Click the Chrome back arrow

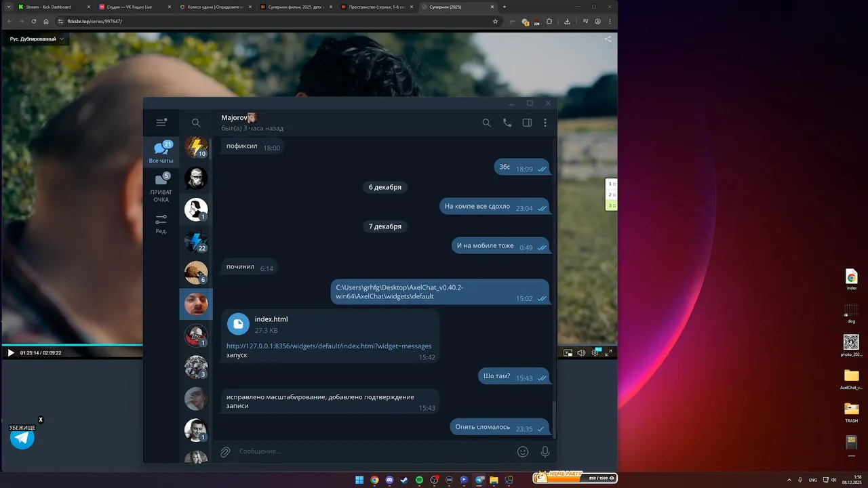(x=9, y=21)
